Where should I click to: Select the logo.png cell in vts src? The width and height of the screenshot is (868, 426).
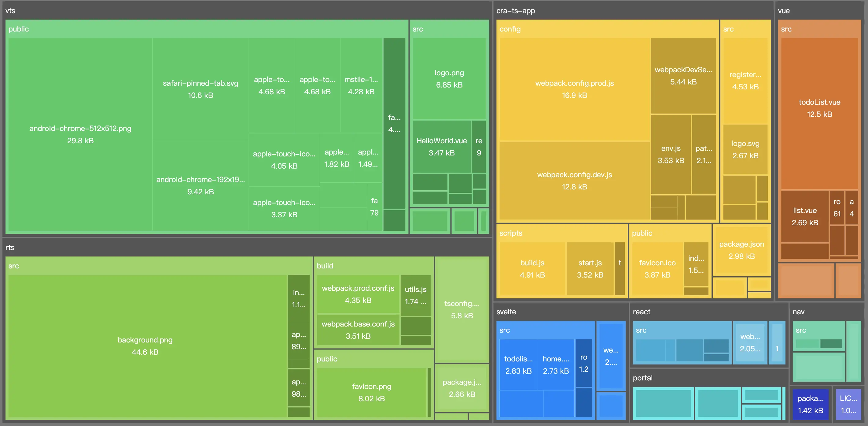coord(449,79)
